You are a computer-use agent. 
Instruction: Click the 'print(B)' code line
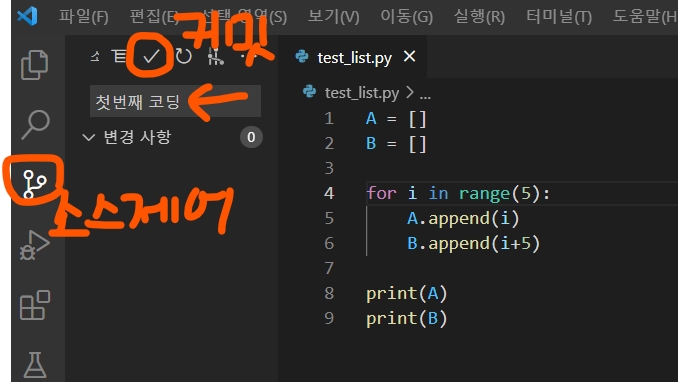point(406,319)
